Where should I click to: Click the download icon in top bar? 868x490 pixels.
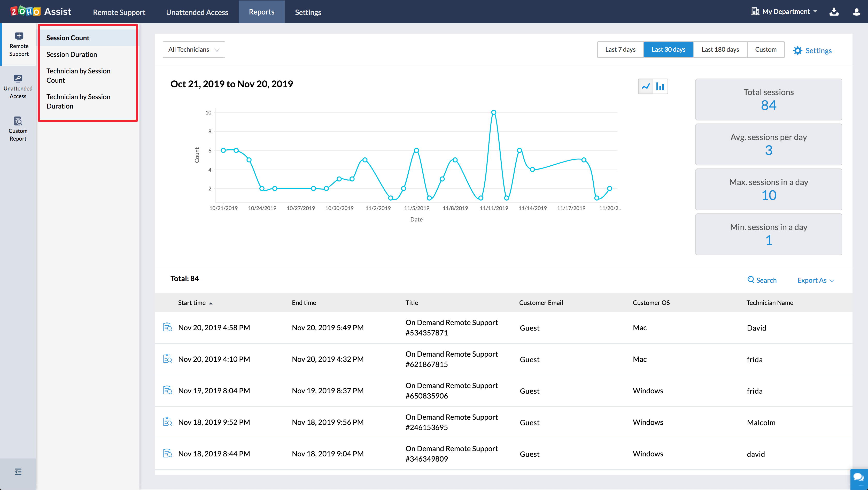[834, 12]
